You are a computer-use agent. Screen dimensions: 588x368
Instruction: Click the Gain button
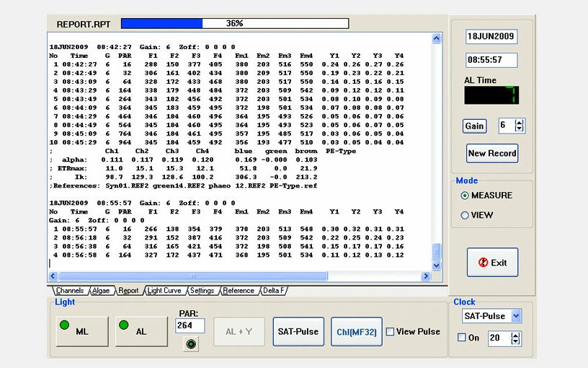[474, 126]
